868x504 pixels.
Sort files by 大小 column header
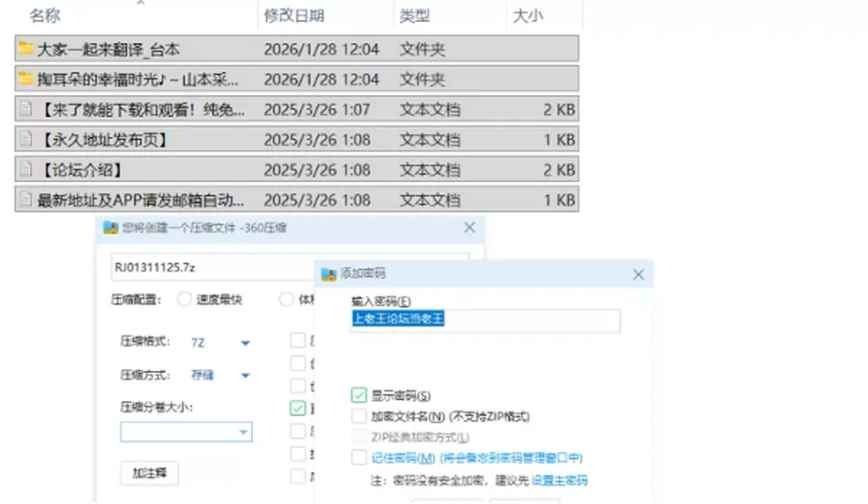[x=528, y=15]
